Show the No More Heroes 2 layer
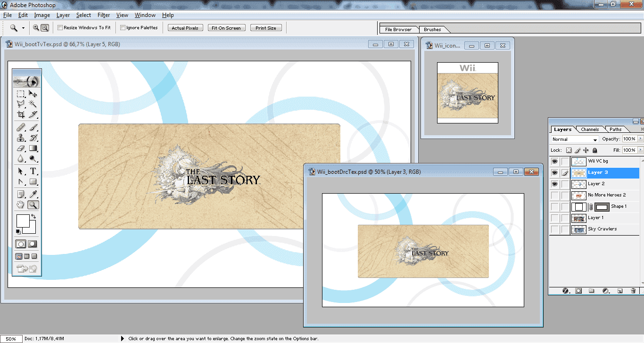 [x=555, y=195]
